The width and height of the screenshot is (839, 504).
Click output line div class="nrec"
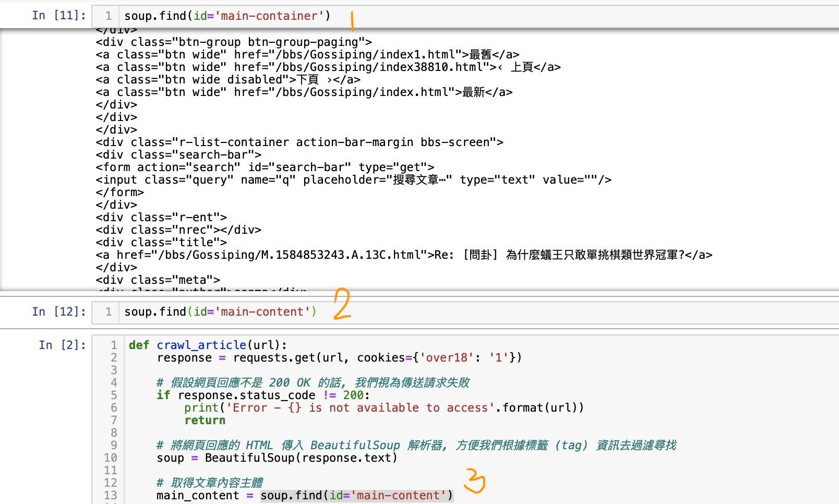(x=178, y=230)
